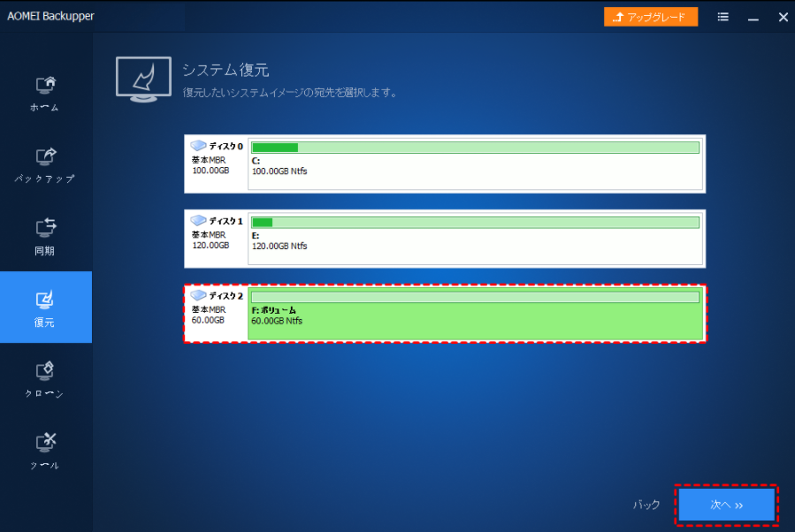This screenshot has width=795, height=532.
Task: Open the Clone (クローン) section
Action: coord(45,379)
